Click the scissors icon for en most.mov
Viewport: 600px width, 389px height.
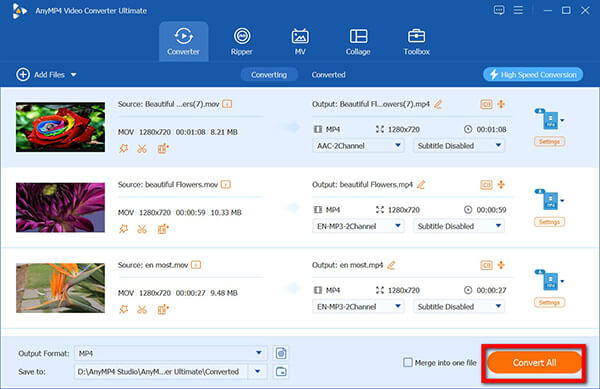142,309
